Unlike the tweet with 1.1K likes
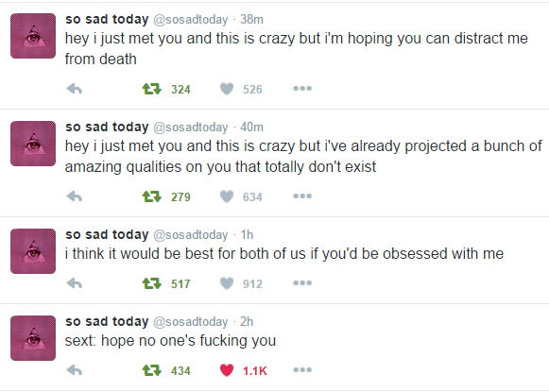 pos(227,370)
